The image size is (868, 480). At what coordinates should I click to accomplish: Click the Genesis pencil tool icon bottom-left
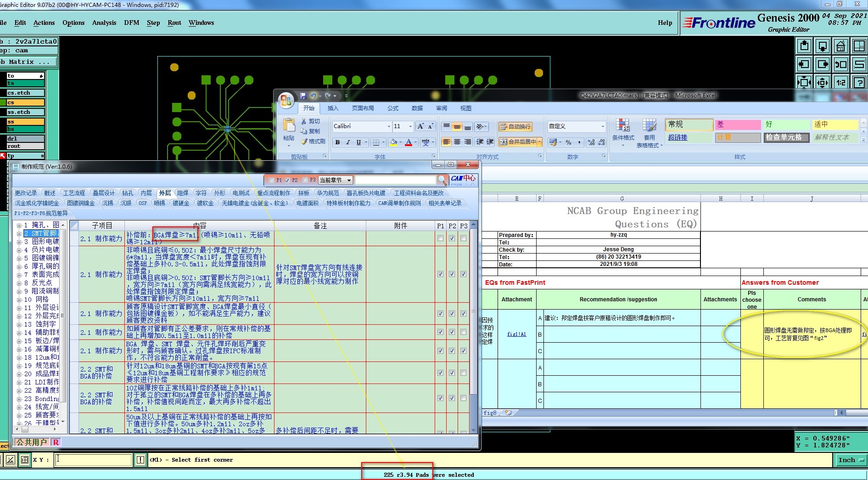(11, 460)
